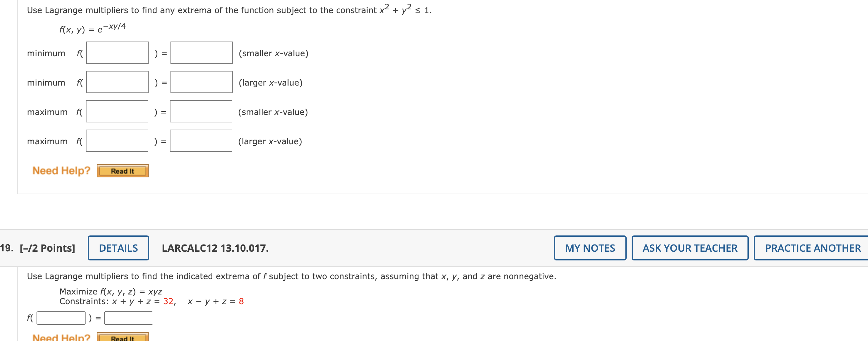Open MY NOTES for problem 19
The image size is (868, 341).
pos(590,248)
